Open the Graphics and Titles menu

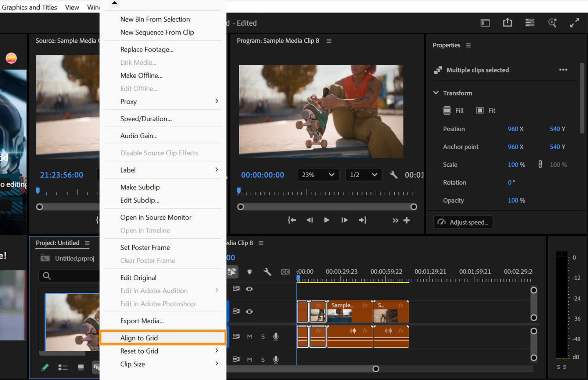[29, 7]
